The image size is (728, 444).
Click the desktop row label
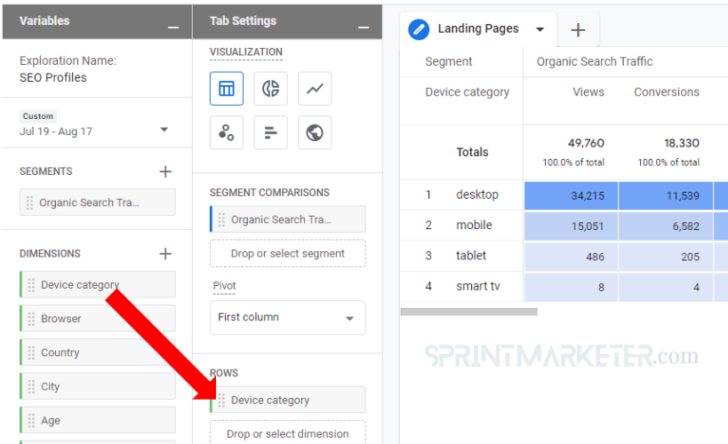click(477, 195)
